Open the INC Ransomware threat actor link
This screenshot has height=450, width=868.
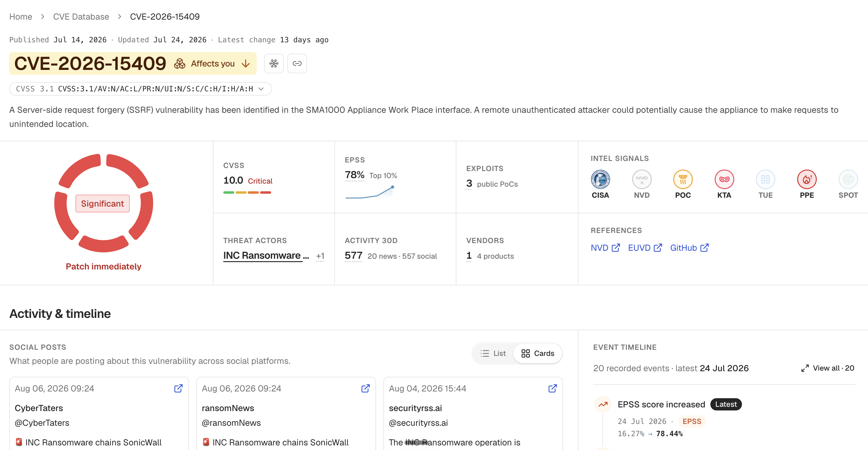tap(266, 255)
